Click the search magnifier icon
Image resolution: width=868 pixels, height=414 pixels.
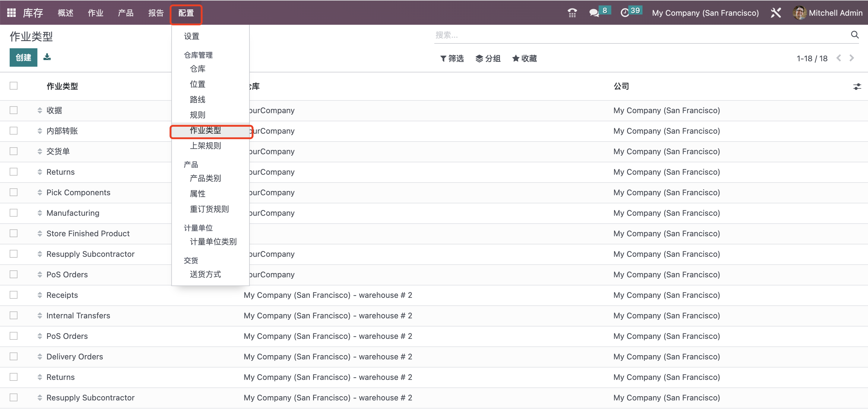pyautogui.click(x=854, y=35)
